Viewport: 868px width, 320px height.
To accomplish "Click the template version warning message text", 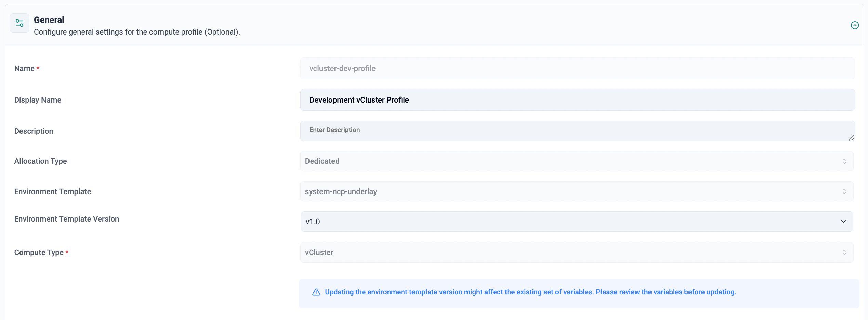I will 530,292.
